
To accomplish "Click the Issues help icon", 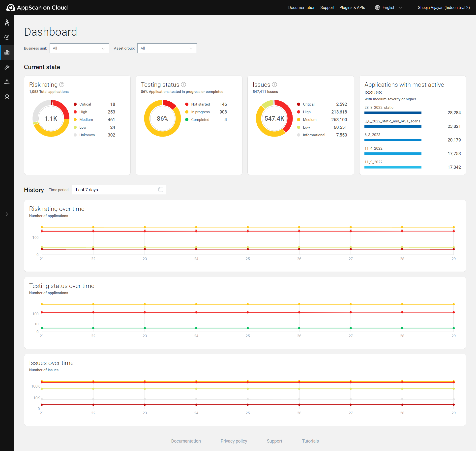I will pos(274,85).
